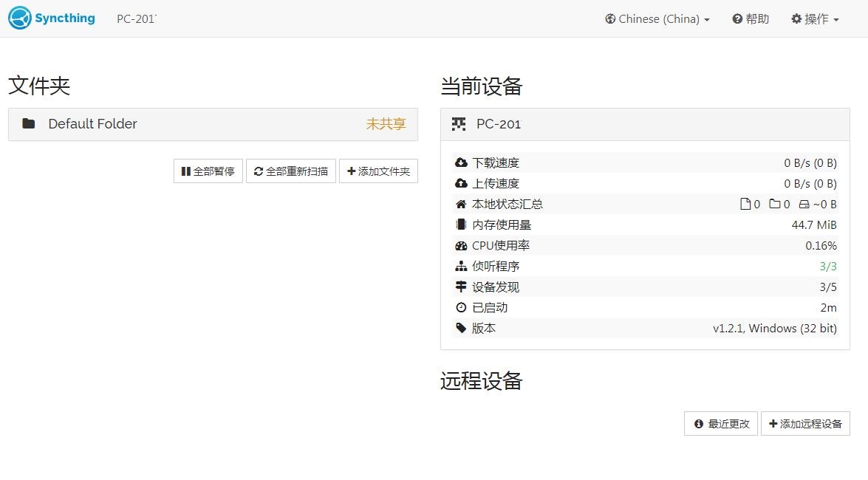Click the v1.2.1, Windows (32 bit) version text
Image resolution: width=868 pixels, height=480 pixels.
(775, 329)
